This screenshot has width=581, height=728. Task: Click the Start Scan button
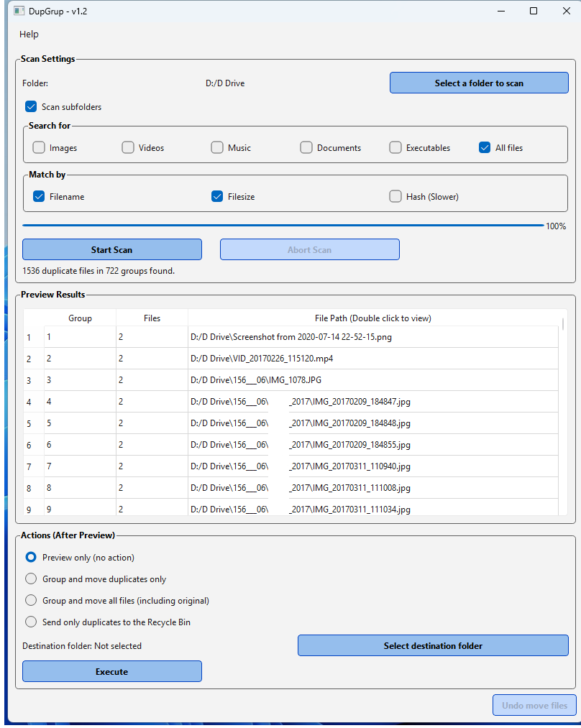click(x=111, y=249)
